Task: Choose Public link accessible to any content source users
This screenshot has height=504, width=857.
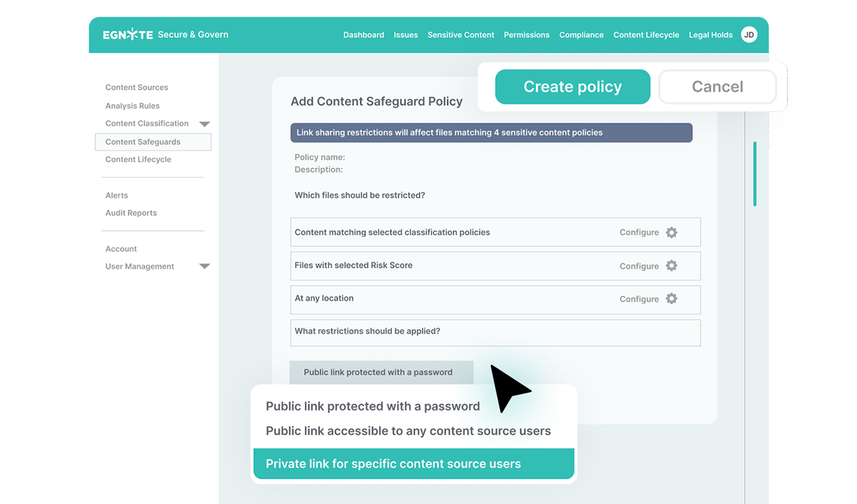Action: (408, 432)
